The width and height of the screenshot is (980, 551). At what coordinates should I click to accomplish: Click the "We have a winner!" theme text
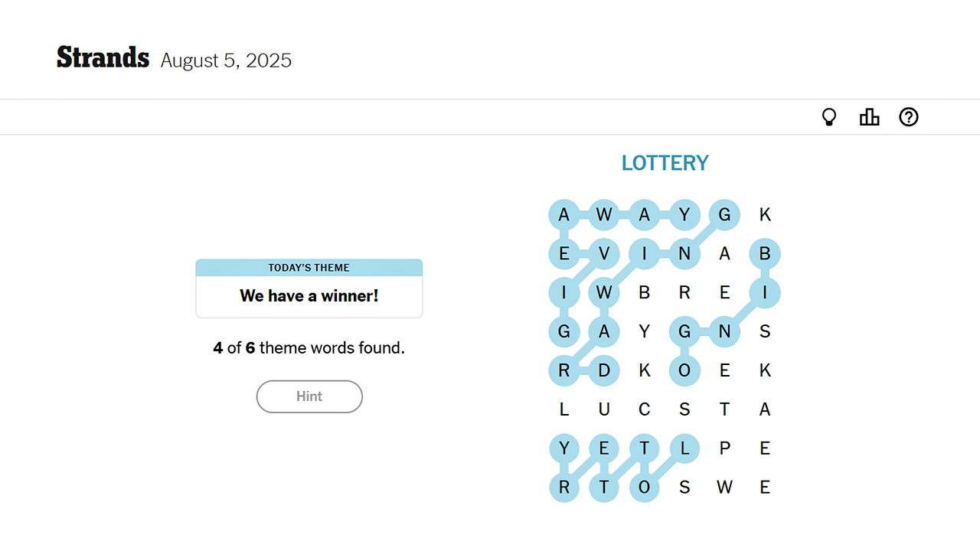[x=309, y=296]
